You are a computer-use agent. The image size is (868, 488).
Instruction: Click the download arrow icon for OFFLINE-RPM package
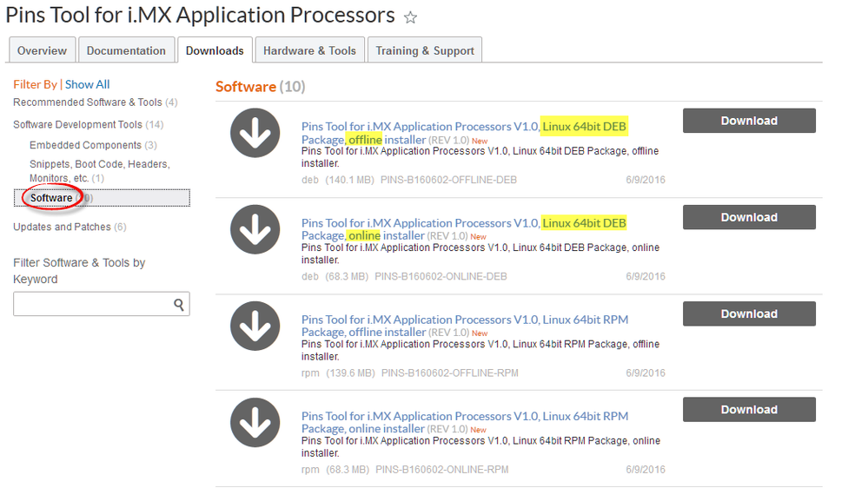click(255, 326)
